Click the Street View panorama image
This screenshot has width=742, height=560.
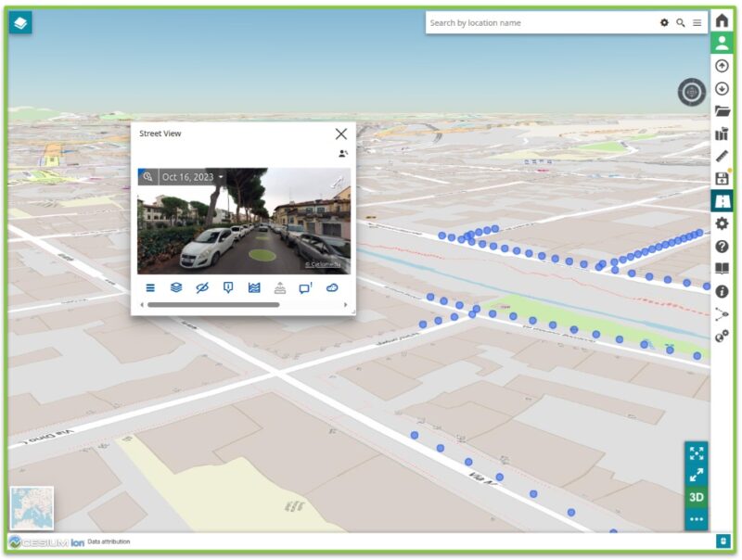(x=244, y=221)
